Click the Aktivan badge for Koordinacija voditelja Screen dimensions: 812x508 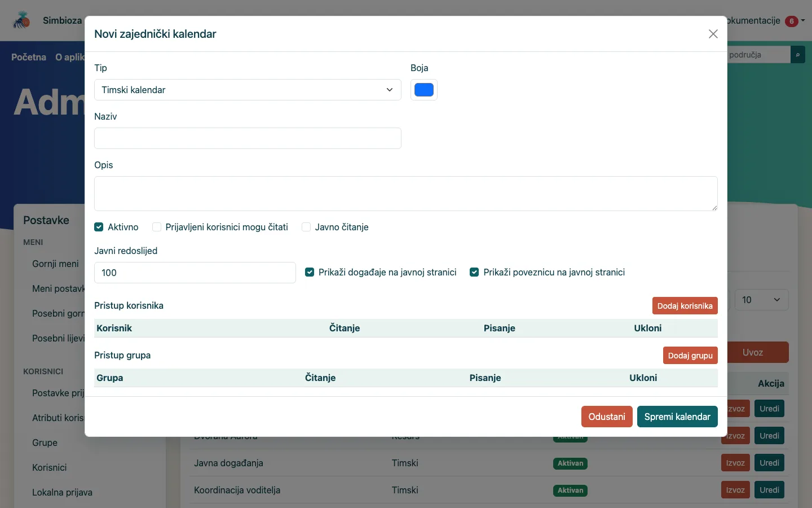click(x=570, y=491)
